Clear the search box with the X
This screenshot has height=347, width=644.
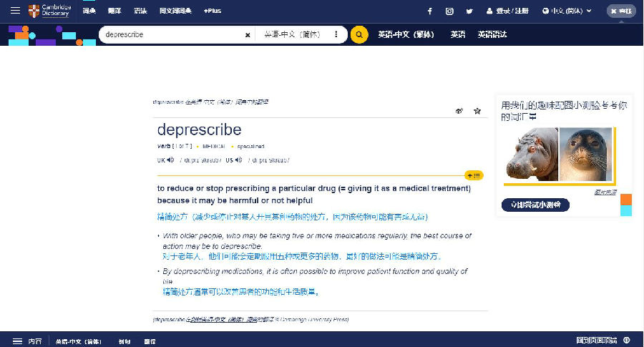pos(248,34)
